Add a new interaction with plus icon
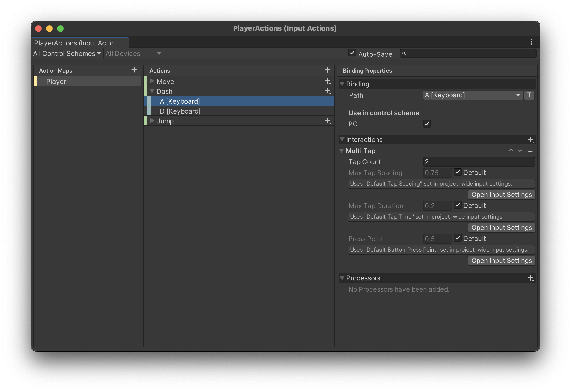571x392 pixels. click(x=530, y=140)
